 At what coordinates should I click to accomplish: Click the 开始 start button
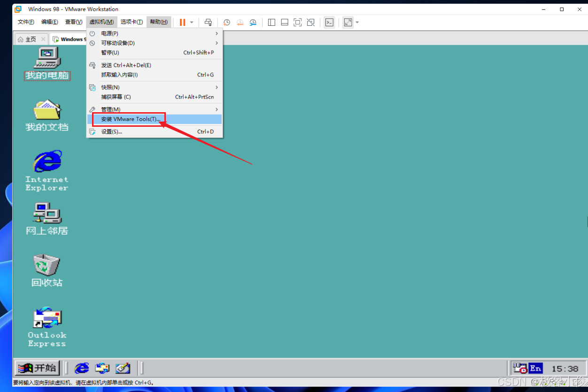click(x=37, y=368)
